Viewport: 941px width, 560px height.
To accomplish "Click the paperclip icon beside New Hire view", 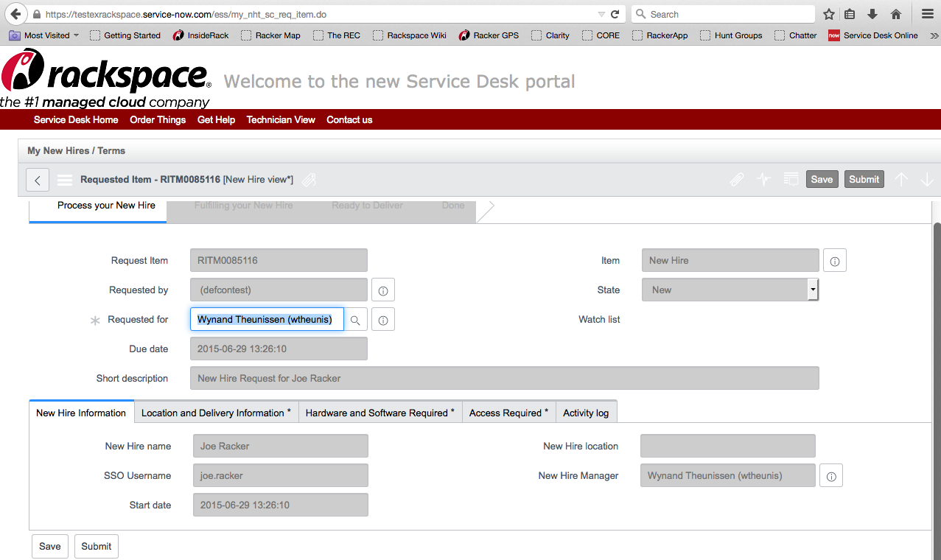I will 309,180.
